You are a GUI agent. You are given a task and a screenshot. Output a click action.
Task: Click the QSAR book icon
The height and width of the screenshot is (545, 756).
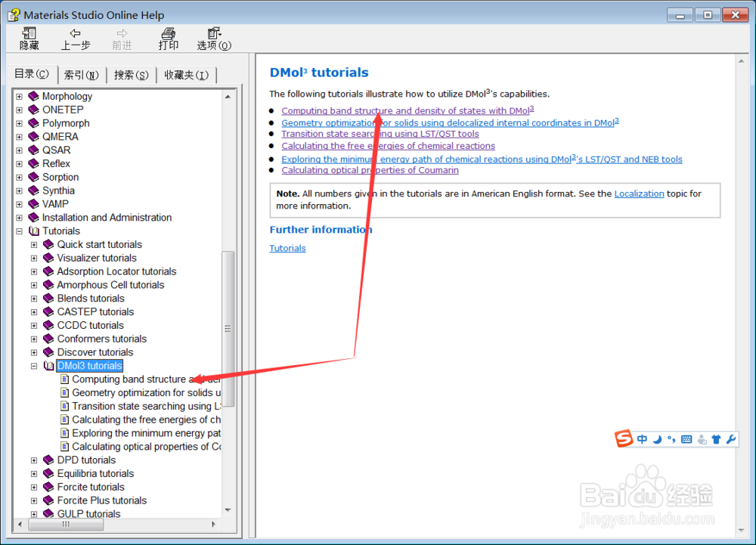(33, 150)
